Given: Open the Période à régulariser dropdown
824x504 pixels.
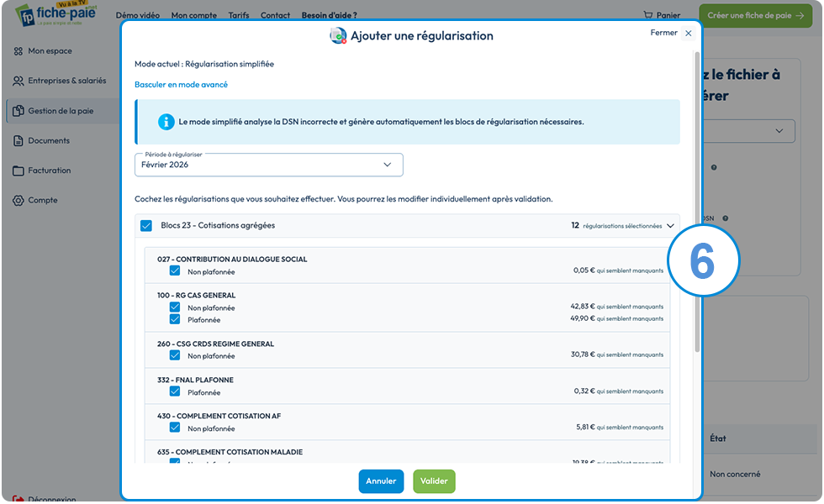Looking at the screenshot, I should pos(268,165).
